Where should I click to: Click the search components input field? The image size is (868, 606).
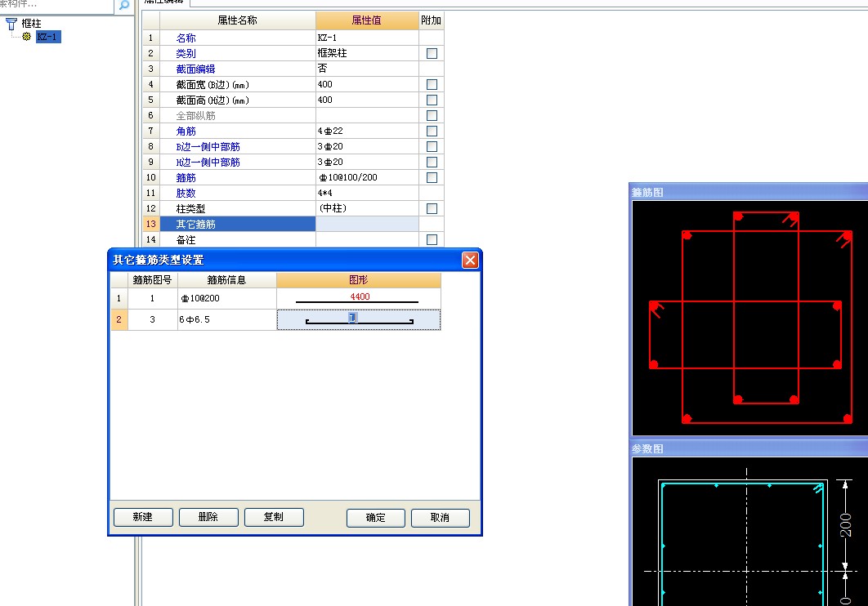(56, 5)
